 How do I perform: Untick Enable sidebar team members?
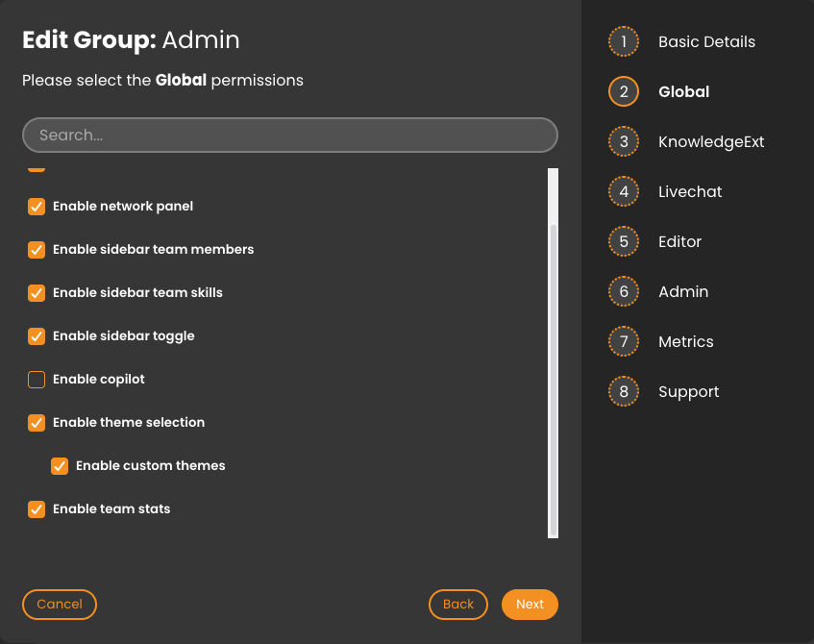37,250
